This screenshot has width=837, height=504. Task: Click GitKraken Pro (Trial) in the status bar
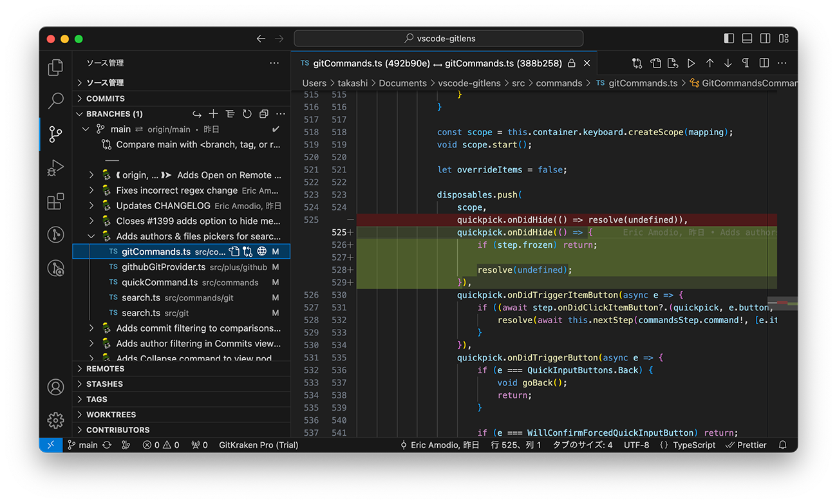pyautogui.click(x=258, y=445)
